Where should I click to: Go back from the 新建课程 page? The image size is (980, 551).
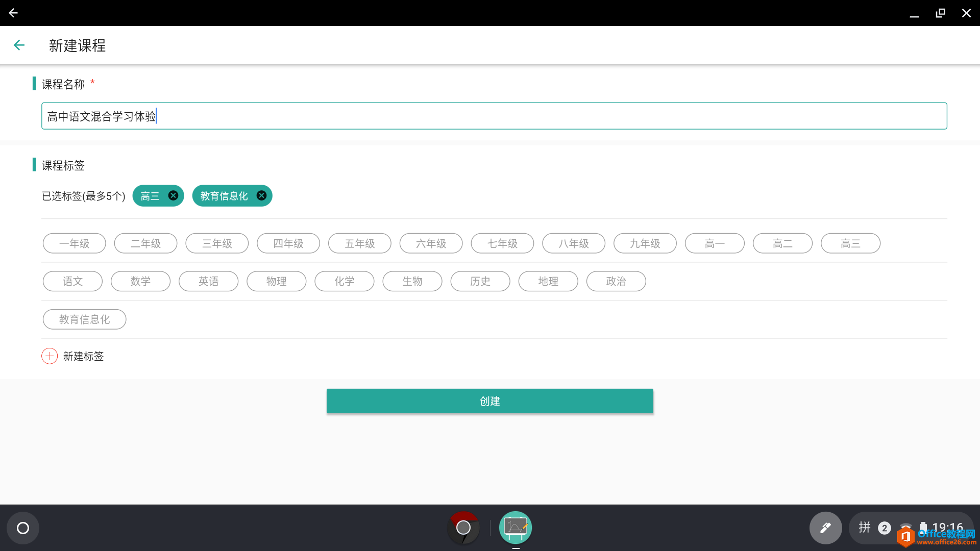(x=19, y=45)
